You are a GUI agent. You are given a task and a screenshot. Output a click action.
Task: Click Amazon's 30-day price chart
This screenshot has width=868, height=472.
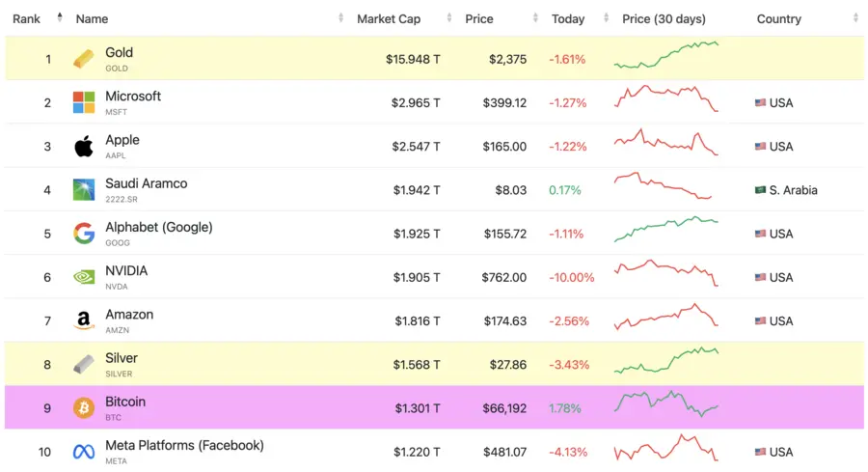[x=665, y=317]
